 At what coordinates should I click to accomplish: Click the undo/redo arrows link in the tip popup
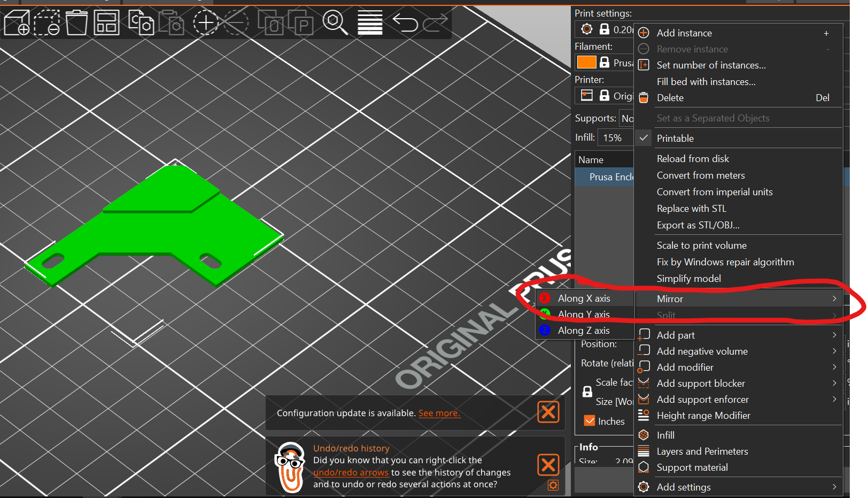tap(351, 472)
